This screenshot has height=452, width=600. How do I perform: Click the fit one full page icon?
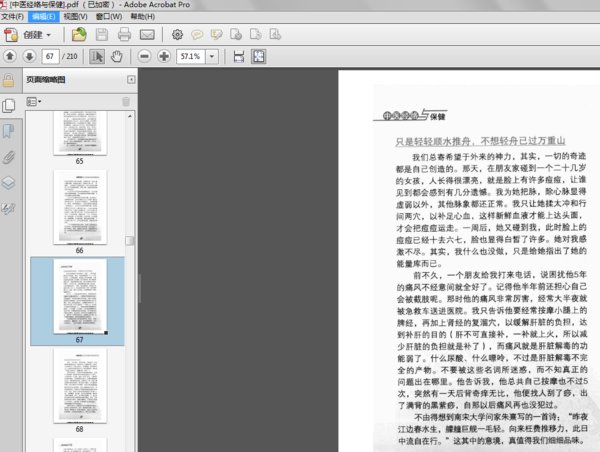pos(259,57)
